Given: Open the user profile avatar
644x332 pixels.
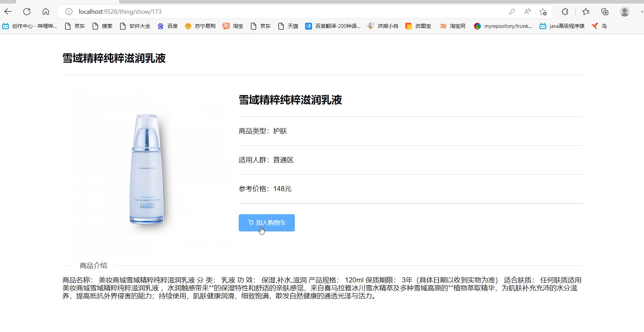Looking at the screenshot, I should (x=625, y=12).
